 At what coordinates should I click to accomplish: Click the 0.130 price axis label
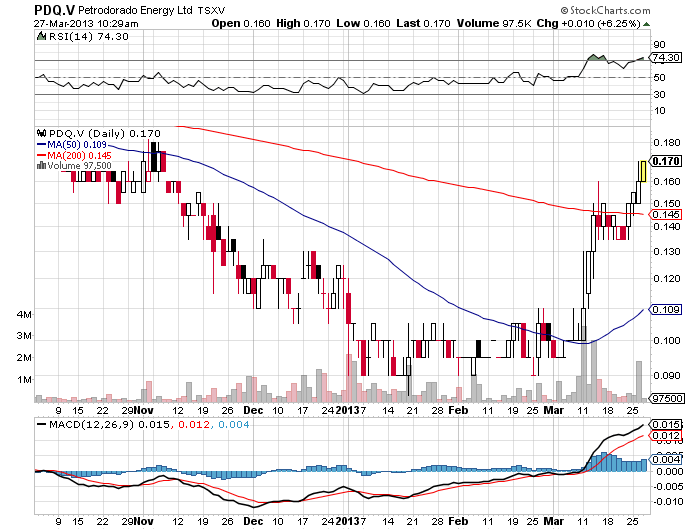tap(667, 252)
